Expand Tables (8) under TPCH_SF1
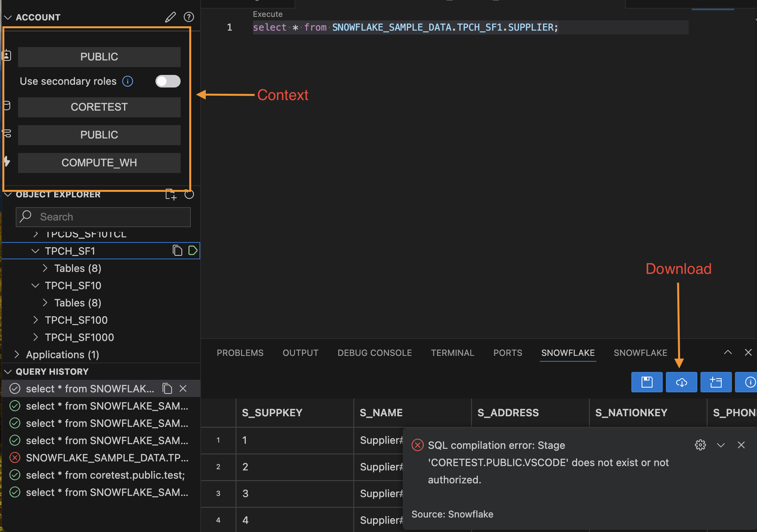The width and height of the screenshot is (757, 532). pos(45,268)
